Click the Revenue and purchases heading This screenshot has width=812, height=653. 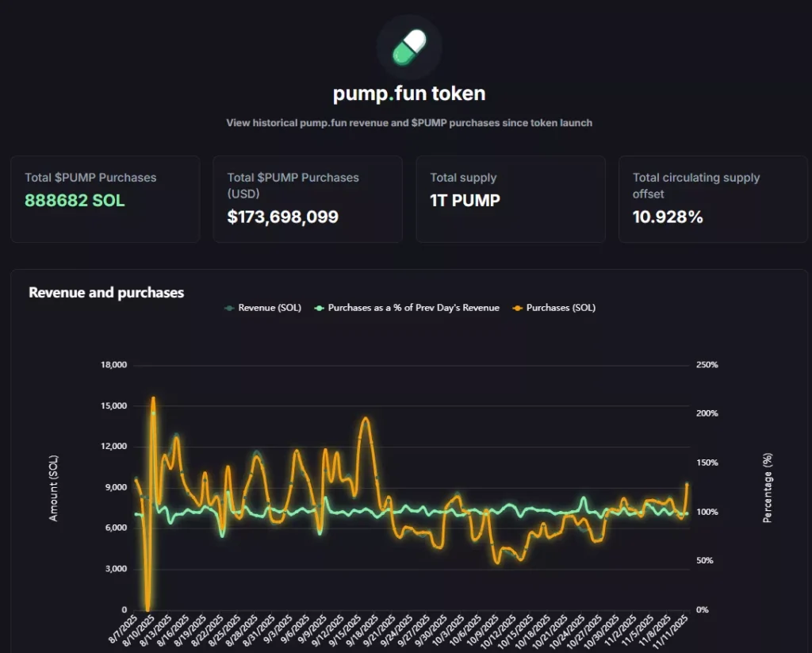click(106, 293)
